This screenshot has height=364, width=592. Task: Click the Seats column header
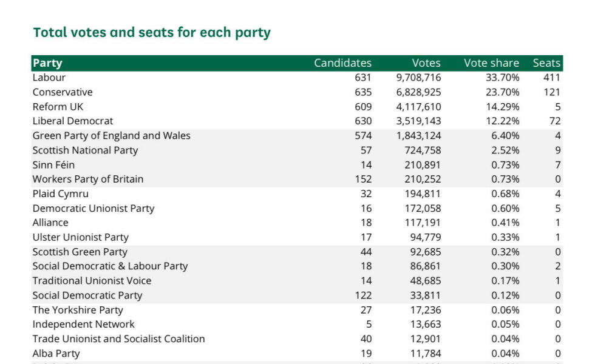tap(546, 63)
